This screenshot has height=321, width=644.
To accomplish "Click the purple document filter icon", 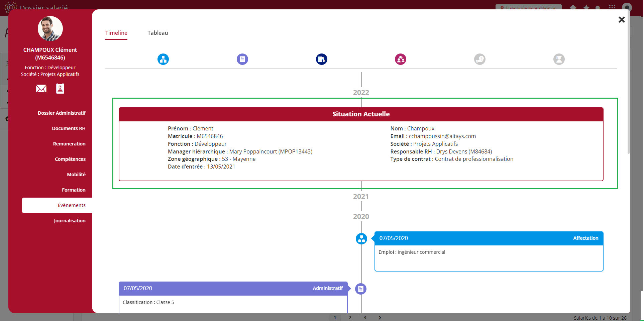I will point(242,59).
